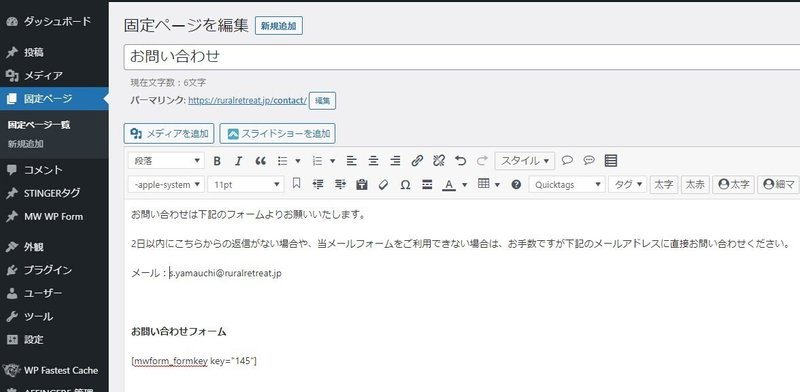This screenshot has height=392, width=800.
Task: Click the 細マ button
Action: click(x=779, y=185)
